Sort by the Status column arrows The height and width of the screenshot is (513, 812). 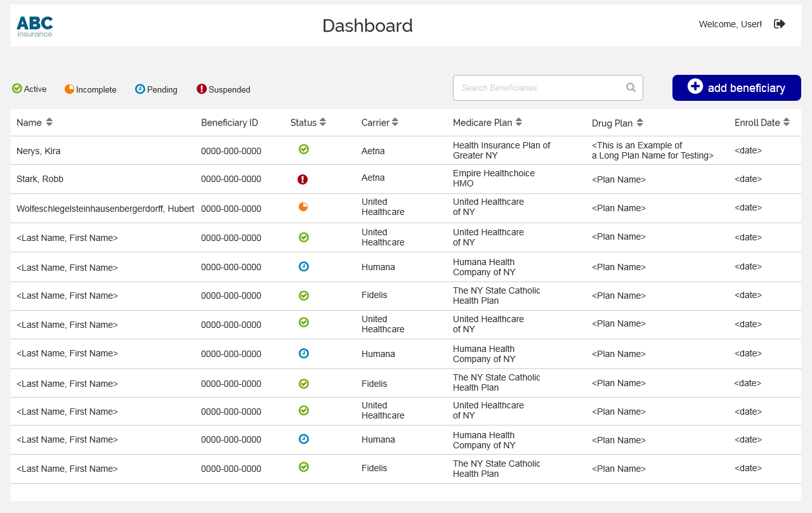[323, 122]
